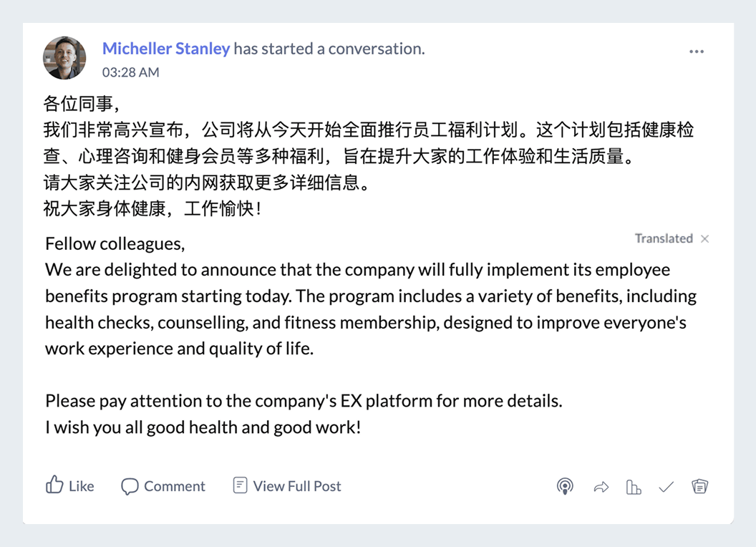Open the three-dot more options menu
The width and height of the screenshot is (756, 547).
click(697, 52)
